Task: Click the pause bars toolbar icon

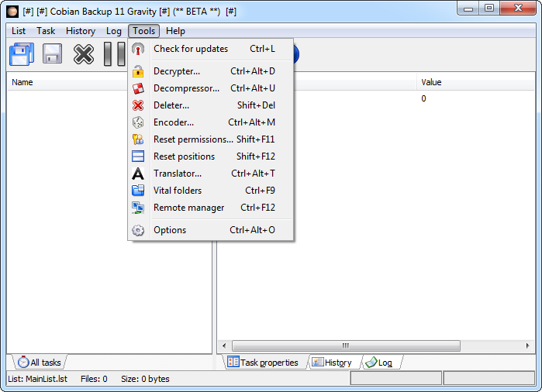Action: pyautogui.click(x=115, y=54)
